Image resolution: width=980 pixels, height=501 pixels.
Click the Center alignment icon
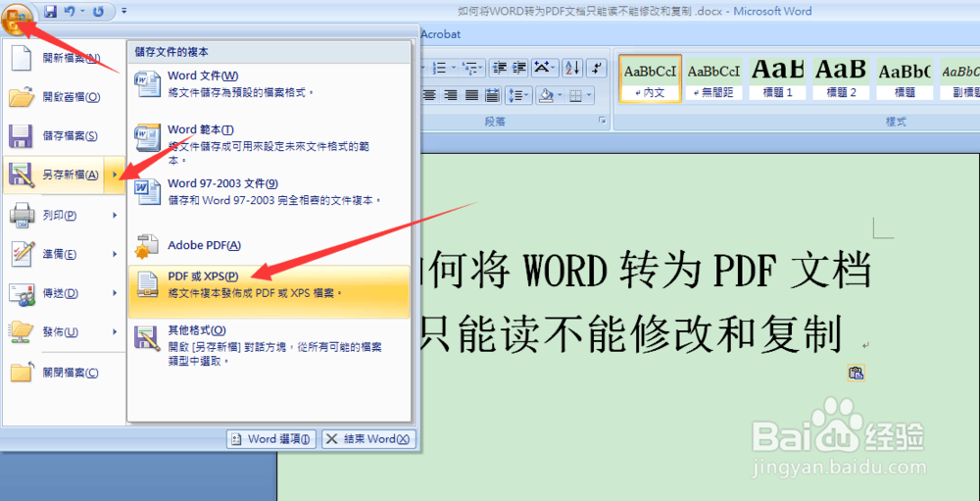click(429, 95)
